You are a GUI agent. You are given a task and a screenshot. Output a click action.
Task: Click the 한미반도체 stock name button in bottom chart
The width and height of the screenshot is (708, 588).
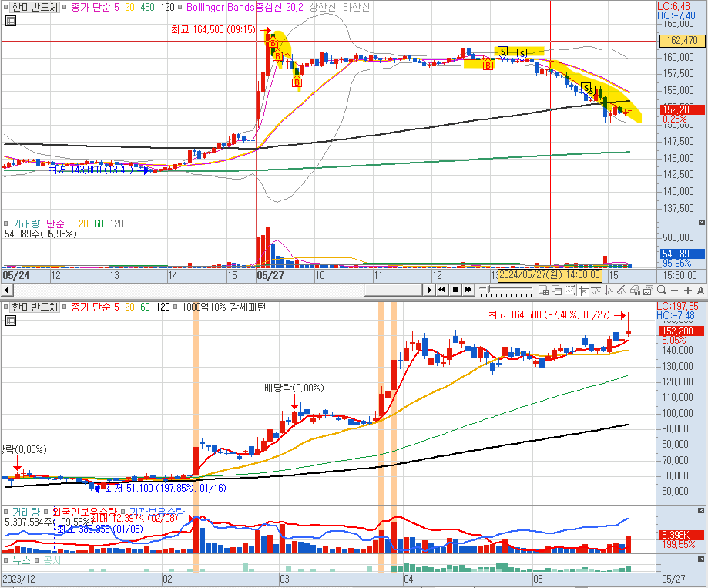click(x=35, y=307)
